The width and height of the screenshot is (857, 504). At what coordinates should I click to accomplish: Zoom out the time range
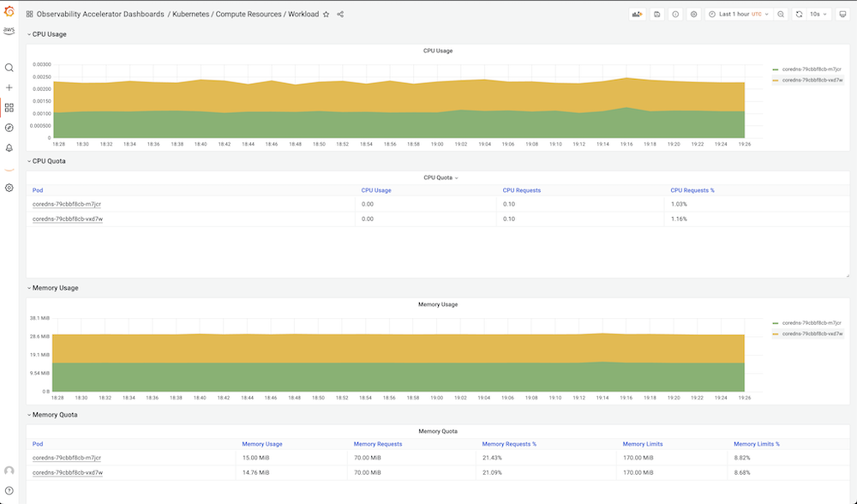pos(781,15)
